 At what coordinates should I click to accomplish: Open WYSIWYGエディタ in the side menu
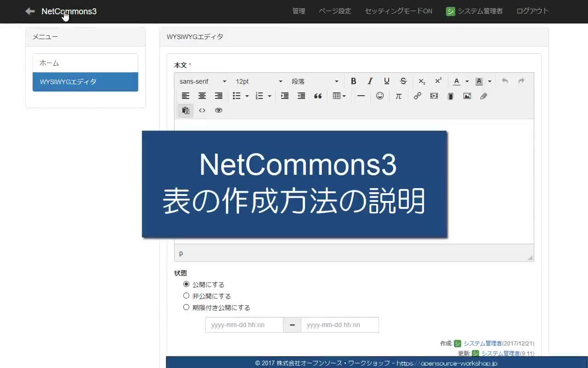coord(85,82)
